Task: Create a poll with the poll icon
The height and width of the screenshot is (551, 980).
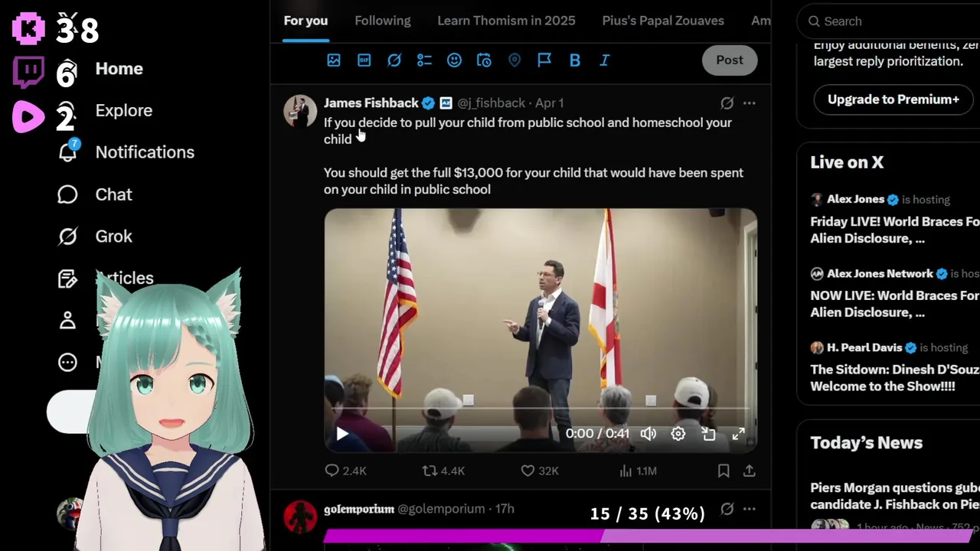Action: 424,60
